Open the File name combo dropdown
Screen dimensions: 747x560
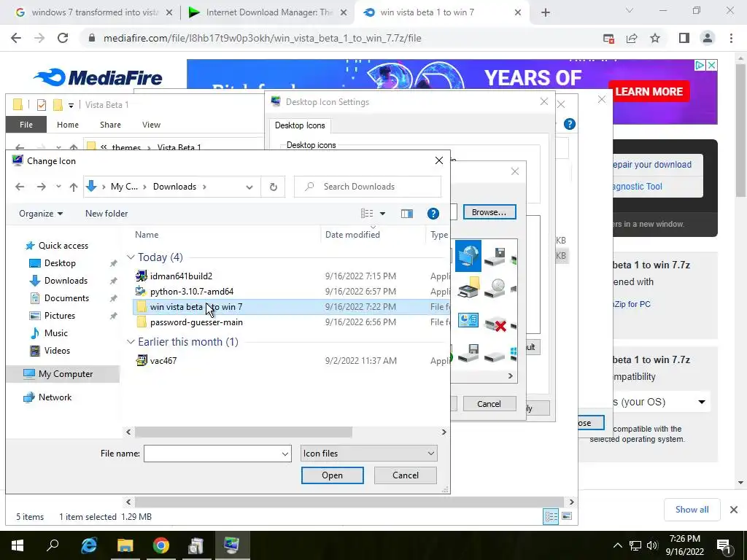(285, 454)
